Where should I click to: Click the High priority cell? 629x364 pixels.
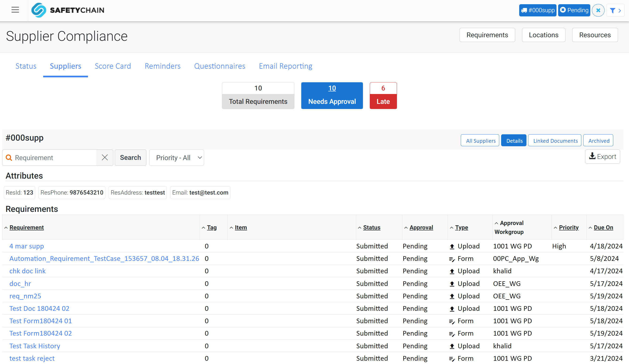(559, 246)
